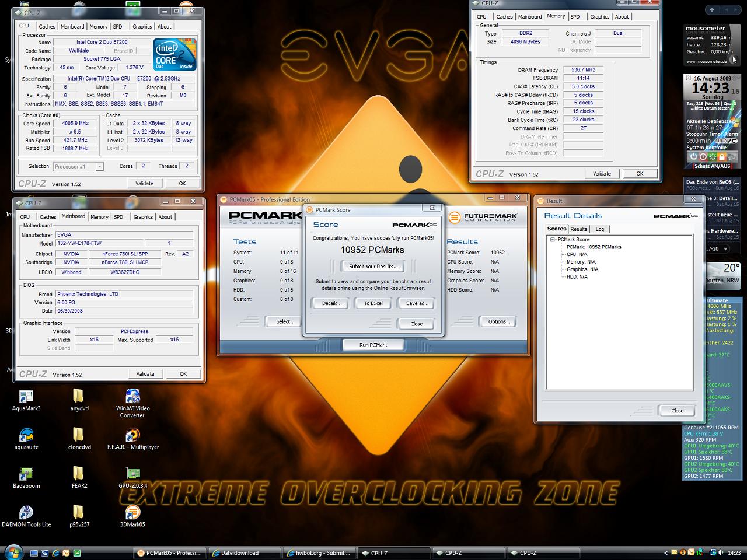The image size is (747, 560).
Task: Click Submit Your Results button
Action: click(373, 267)
